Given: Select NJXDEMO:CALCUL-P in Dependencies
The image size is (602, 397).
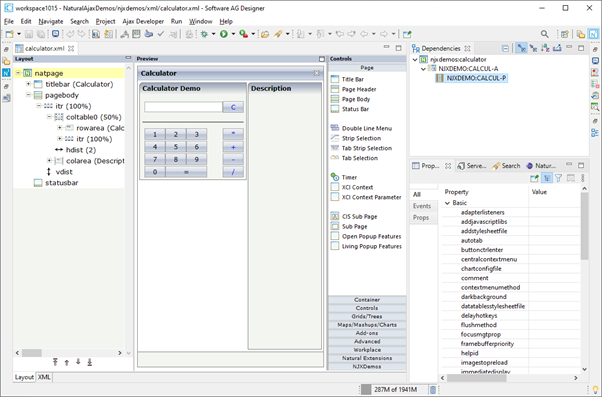Looking at the screenshot, I should pyautogui.click(x=471, y=78).
